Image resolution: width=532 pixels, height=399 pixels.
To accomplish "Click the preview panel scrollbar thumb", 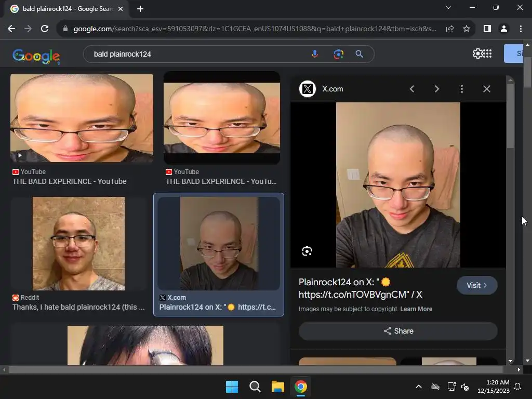I will [510, 115].
